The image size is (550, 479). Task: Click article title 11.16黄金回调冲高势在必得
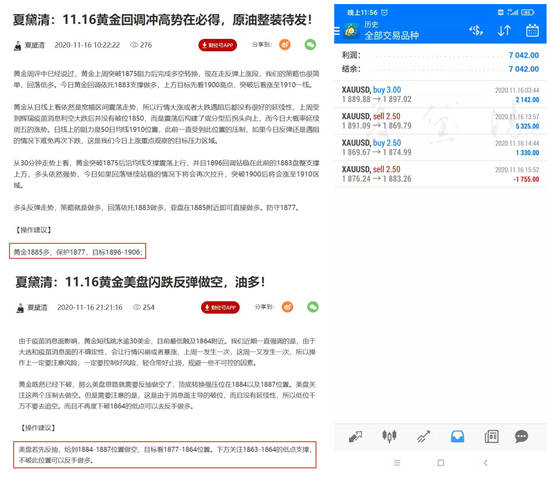click(162, 20)
